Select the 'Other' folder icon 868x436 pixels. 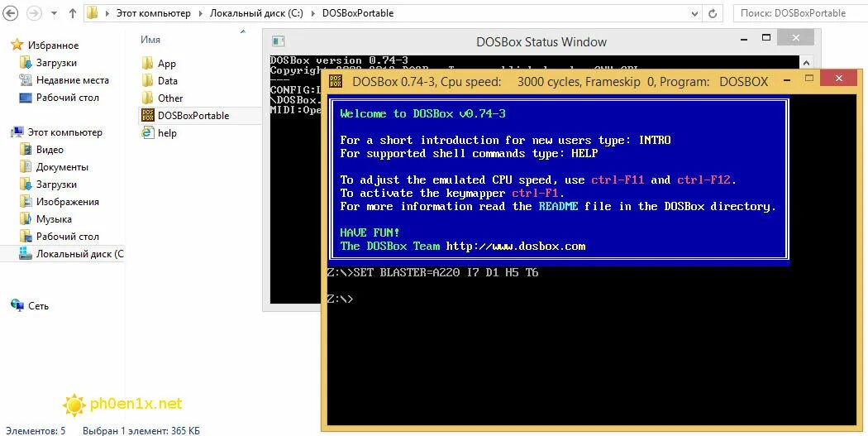point(147,98)
